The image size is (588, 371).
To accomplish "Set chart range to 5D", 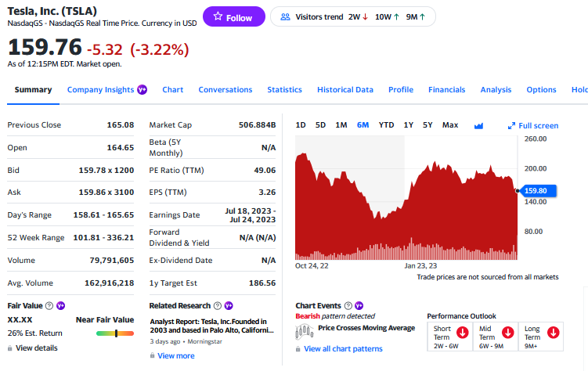I will [x=320, y=125].
